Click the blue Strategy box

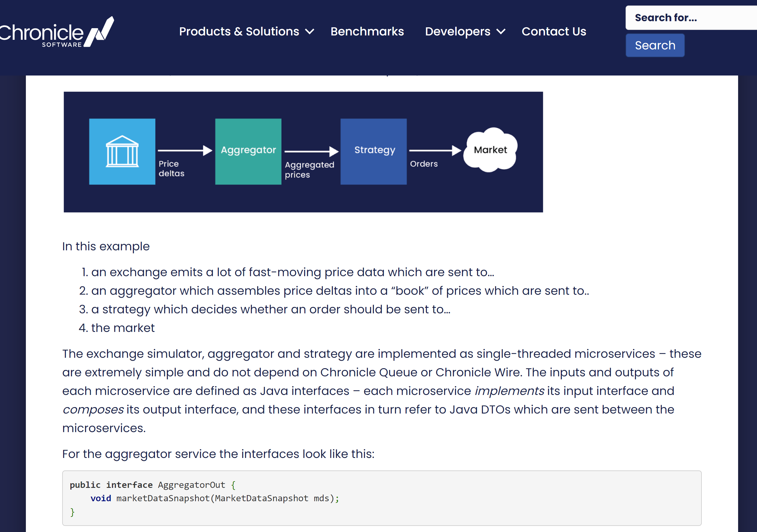click(x=373, y=152)
